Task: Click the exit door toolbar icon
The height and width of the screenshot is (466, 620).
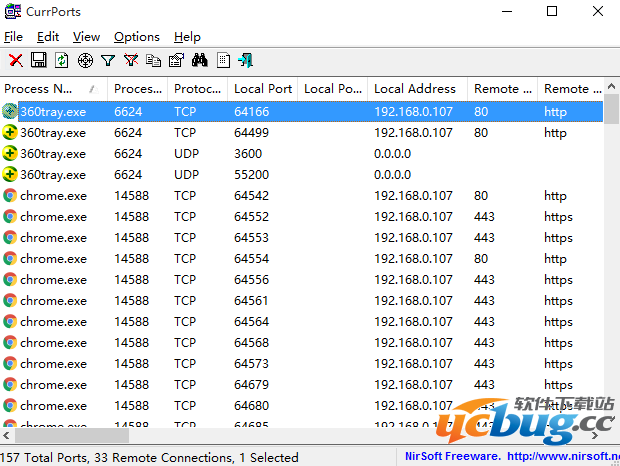Action: pyautogui.click(x=245, y=61)
